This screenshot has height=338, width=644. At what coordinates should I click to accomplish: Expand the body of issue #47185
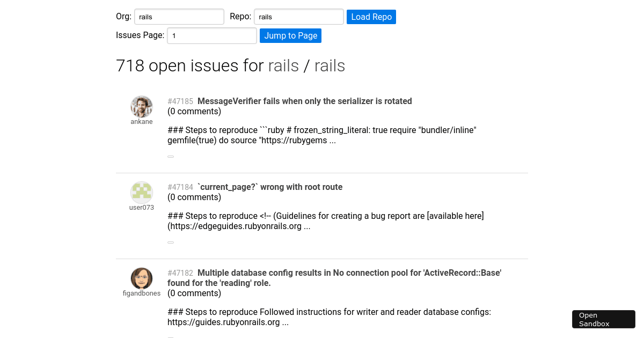[171, 156]
